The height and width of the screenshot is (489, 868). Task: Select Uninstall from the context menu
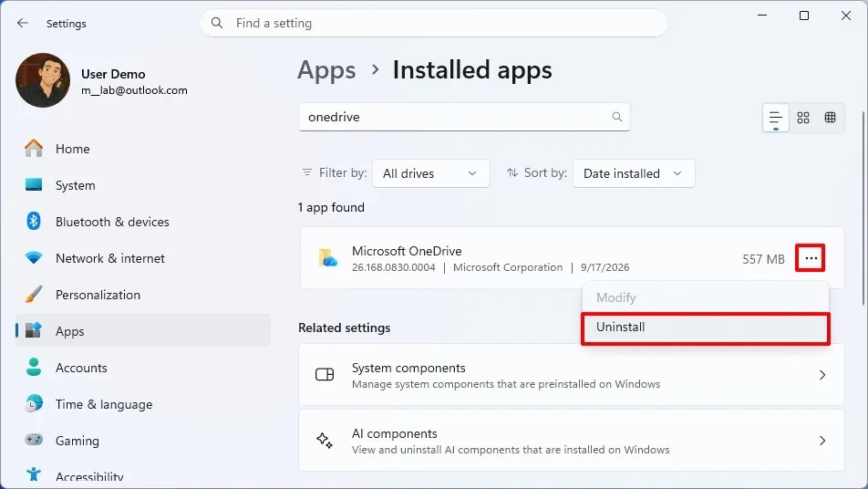(706, 328)
